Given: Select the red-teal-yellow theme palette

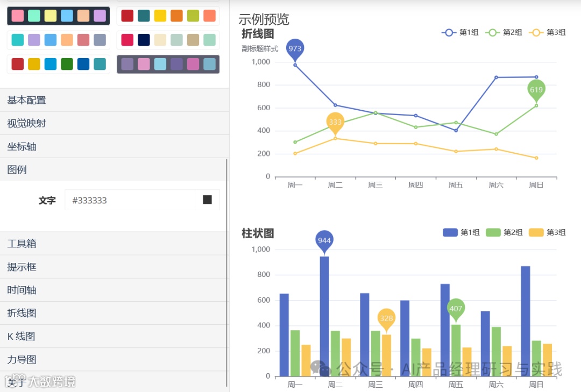Looking at the screenshot, I should (168, 16).
